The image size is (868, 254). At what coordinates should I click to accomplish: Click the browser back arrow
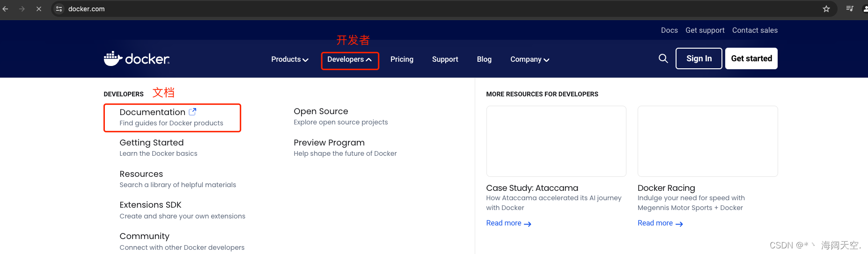point(6,9)
